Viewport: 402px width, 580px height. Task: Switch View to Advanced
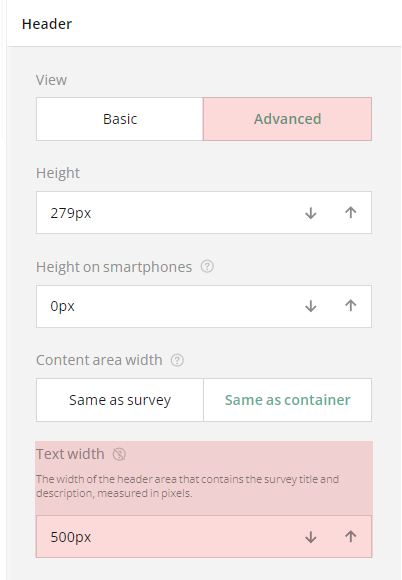pyautogui.click(x=287, y=119)
